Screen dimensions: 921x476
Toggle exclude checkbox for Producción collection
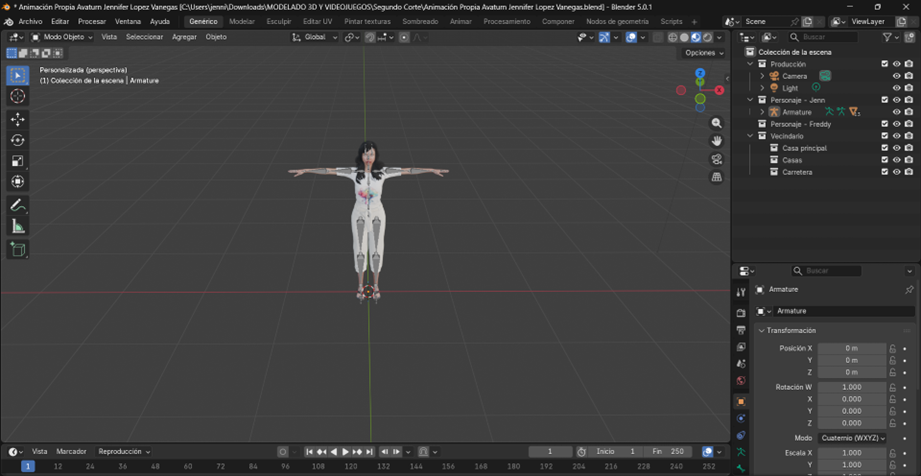(x=885, y=64)
